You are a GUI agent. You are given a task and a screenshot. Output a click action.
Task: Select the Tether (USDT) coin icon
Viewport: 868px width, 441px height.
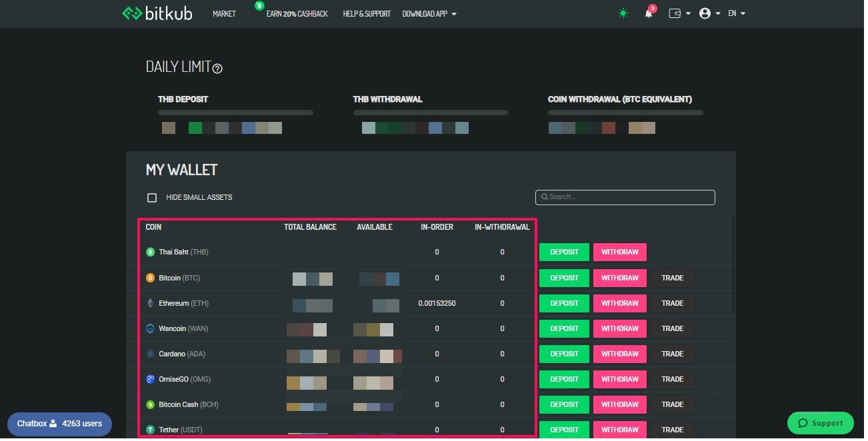click(152, 429)
